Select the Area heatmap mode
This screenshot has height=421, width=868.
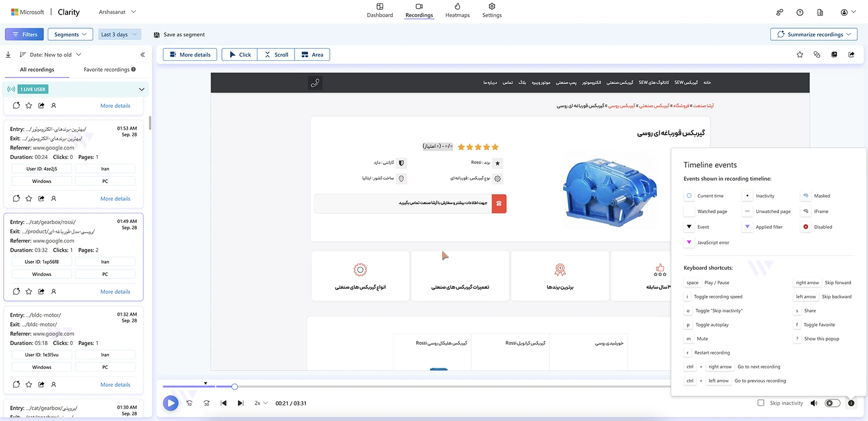point(312,55)
